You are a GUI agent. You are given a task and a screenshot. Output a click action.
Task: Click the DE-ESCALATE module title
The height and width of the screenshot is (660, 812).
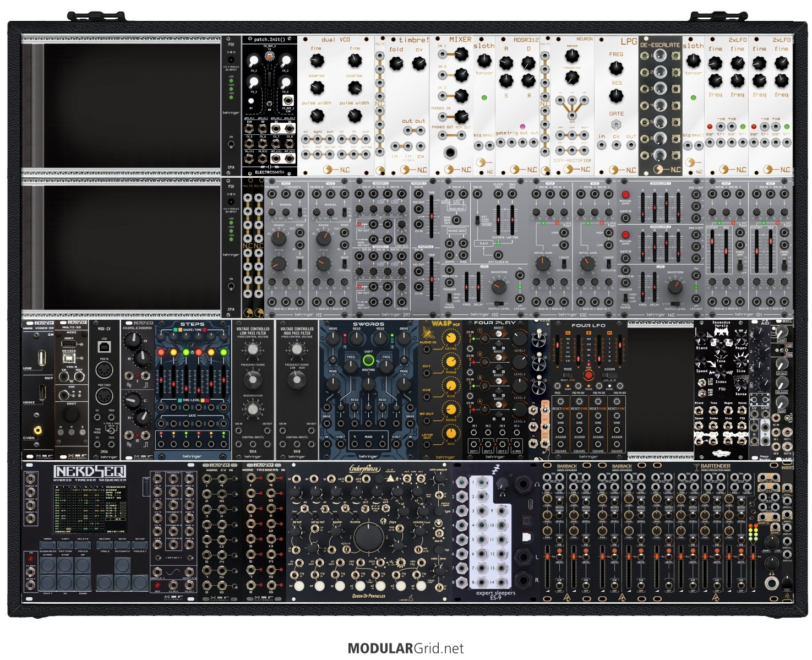coord(660,45)
